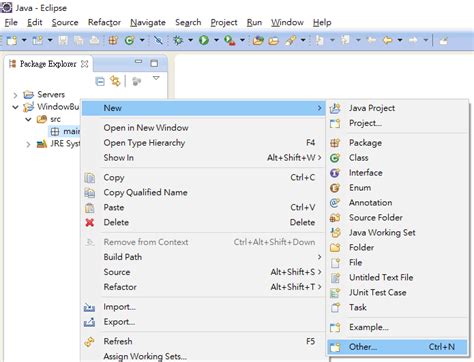
Task: Select Interface in New submenu
Action: click(397, 173)
